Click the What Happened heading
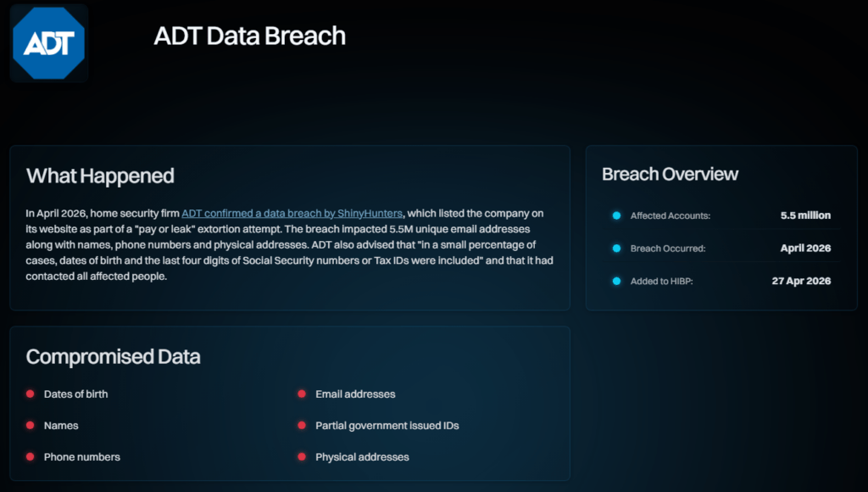868x492 pixels. [100, 176]
